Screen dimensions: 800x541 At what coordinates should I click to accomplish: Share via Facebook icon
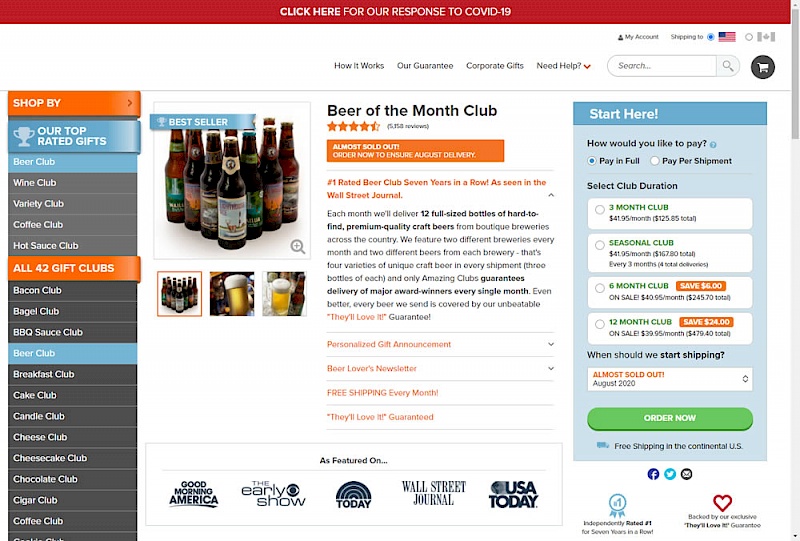pos(653,474)
